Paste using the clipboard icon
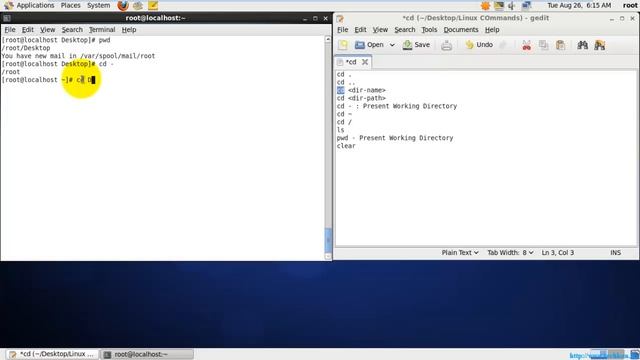This screenshot has height=360, width=640. [560, 45]
